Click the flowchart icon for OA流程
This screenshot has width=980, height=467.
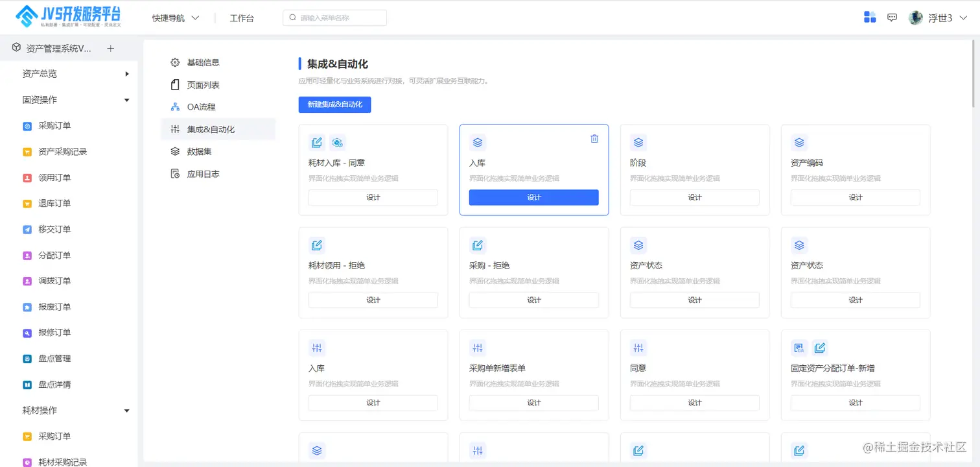click(175, 107)
